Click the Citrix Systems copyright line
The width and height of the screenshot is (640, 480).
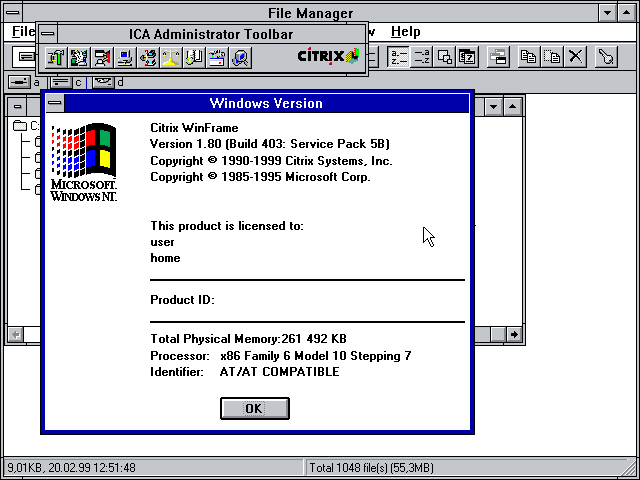coord(271,161)
